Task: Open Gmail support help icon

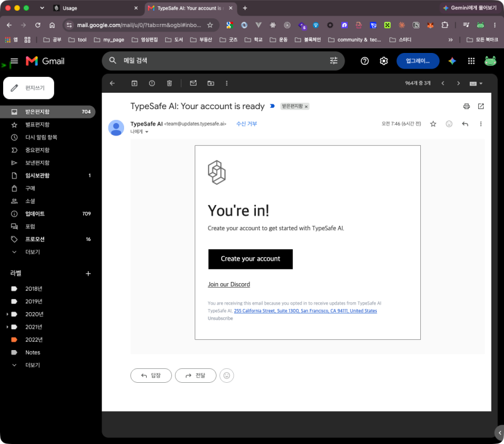Action: tap(365, 61)
